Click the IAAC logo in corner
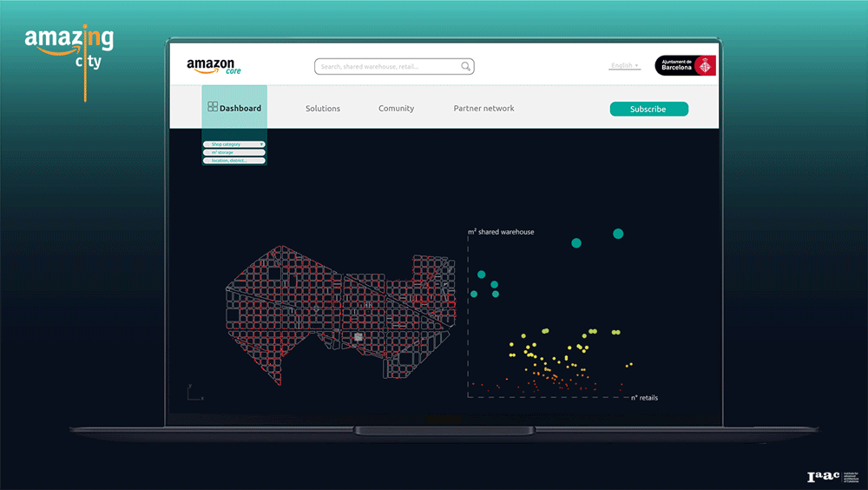 pos(824,476)
